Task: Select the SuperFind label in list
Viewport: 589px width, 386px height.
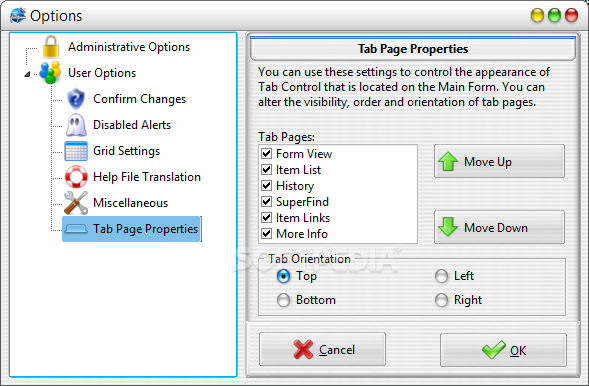Action: tap(302, 202)
